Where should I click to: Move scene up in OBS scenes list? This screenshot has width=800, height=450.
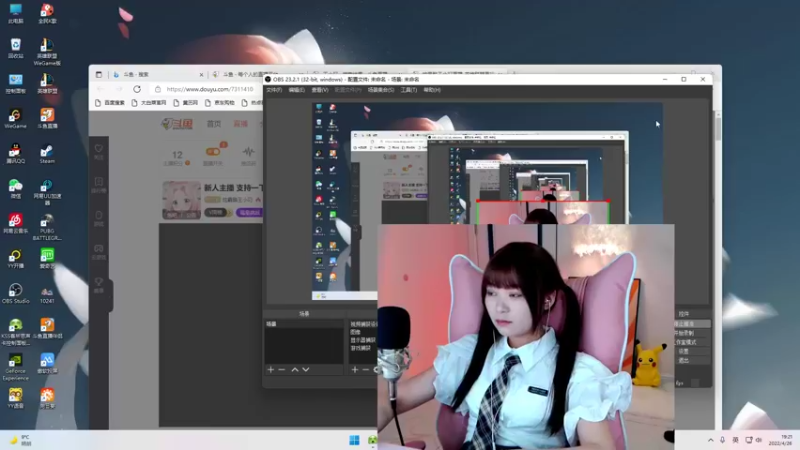294,369
